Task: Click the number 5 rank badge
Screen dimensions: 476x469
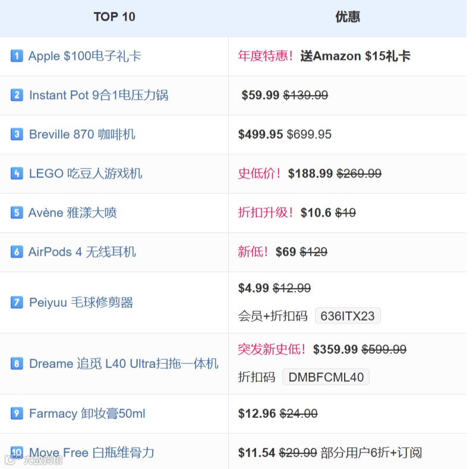Action: tap(17, 213)
